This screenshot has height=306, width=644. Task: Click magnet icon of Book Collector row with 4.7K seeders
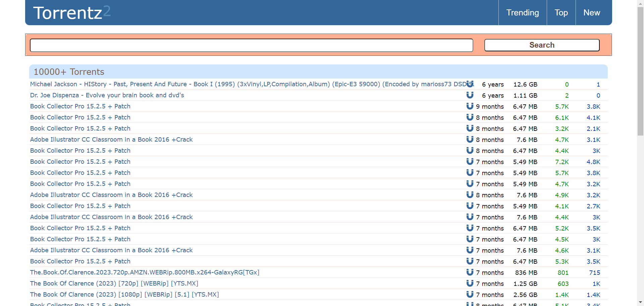coord(470,184)
